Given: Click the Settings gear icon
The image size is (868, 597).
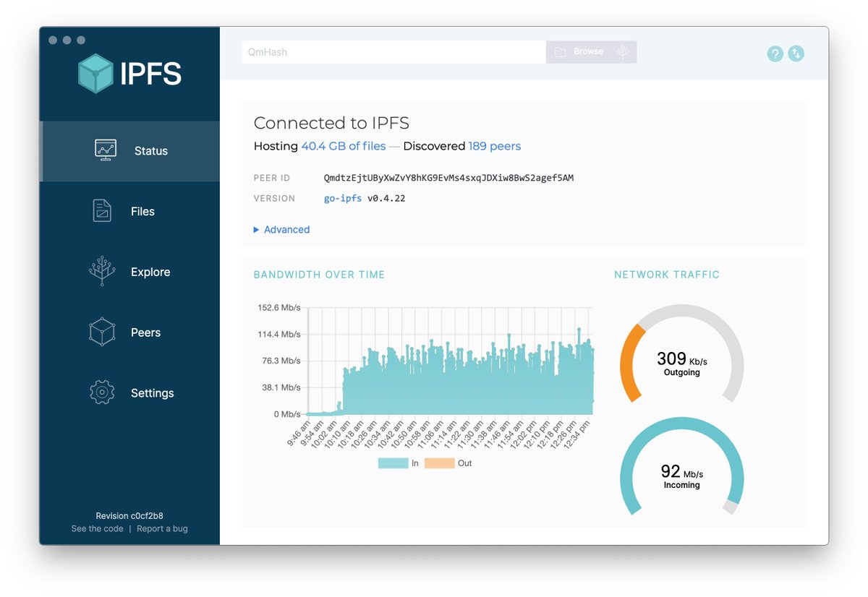Looking at the screenshot, I should [102, 392].
